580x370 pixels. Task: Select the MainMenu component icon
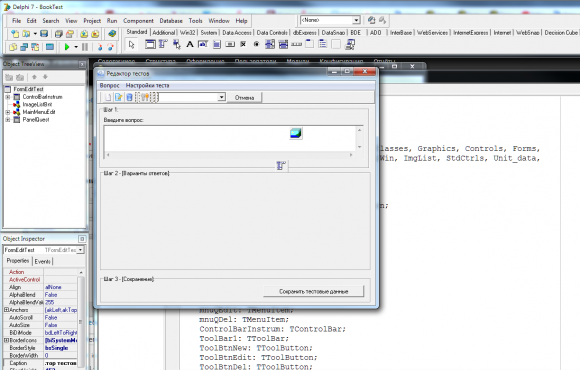pyautogui.click(x=163, y=44)
